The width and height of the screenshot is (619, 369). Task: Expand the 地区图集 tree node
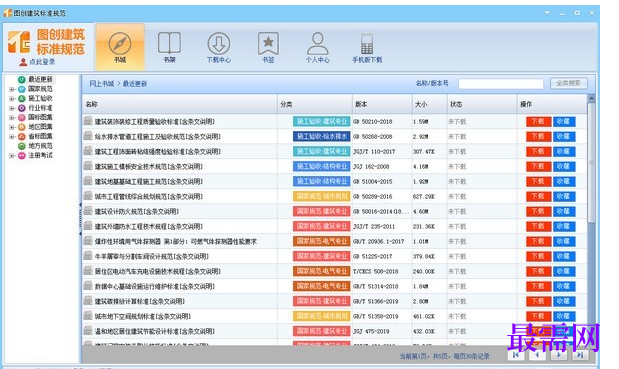point(12,127)
